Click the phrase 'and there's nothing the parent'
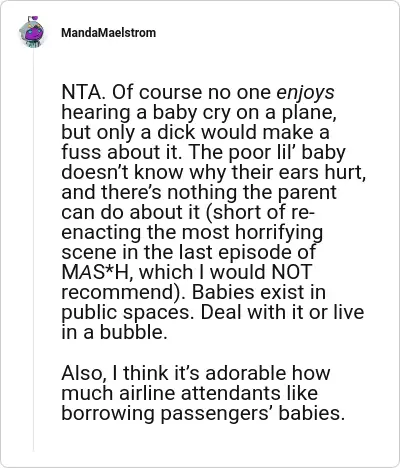400x468 pixels. click(x=199, y=193)
